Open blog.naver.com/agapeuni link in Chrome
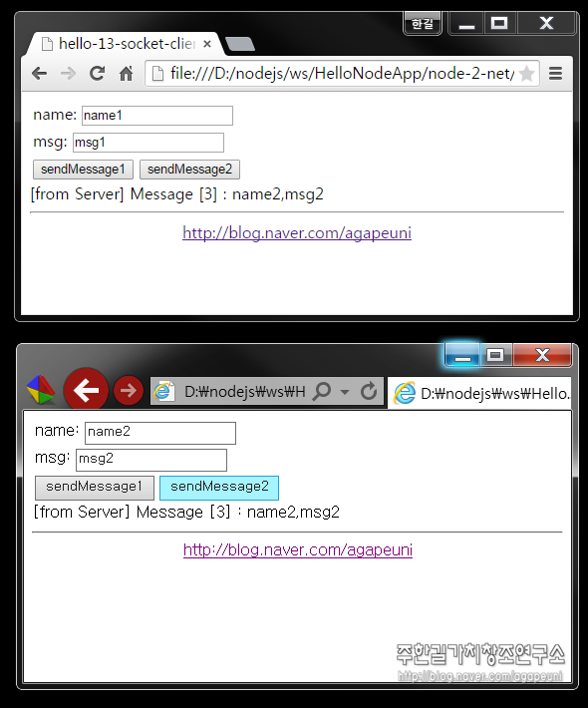 point(297,233)
